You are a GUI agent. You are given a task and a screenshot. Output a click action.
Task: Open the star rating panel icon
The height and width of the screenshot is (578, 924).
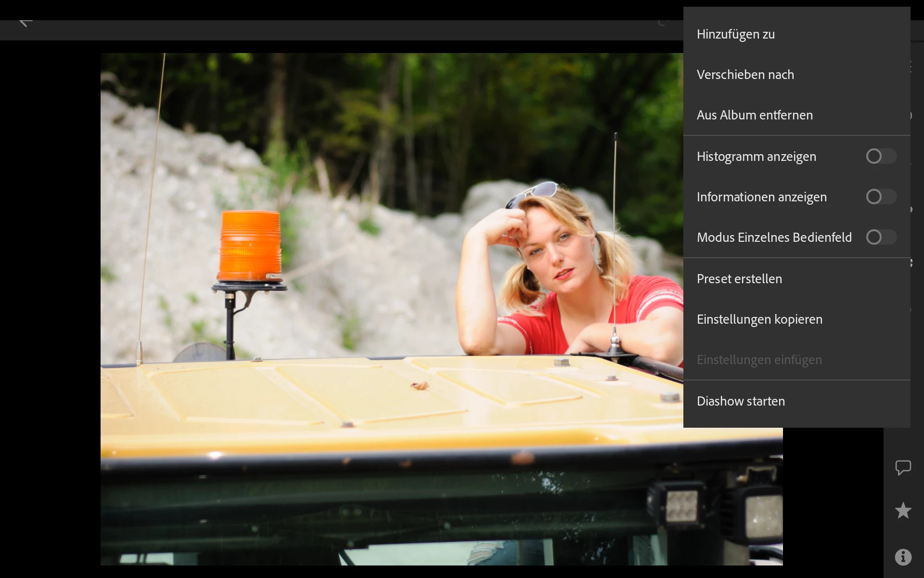(x=903, y=511)
